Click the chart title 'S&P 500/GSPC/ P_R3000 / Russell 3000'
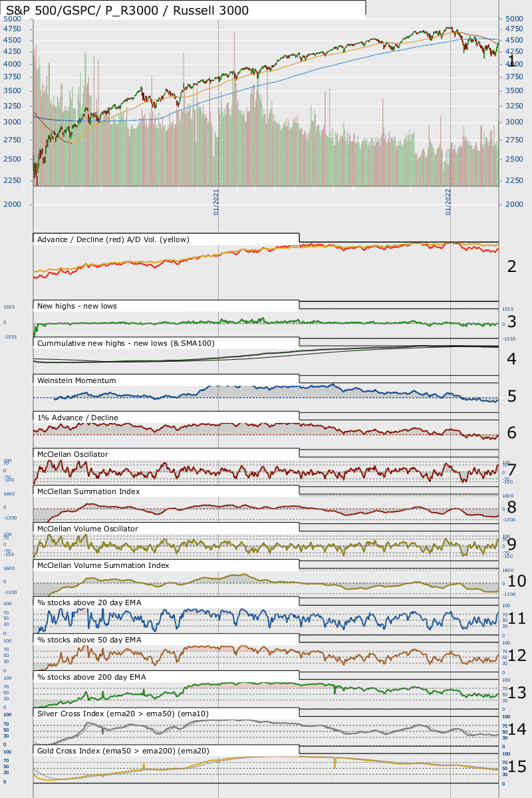 coord(127,10)
